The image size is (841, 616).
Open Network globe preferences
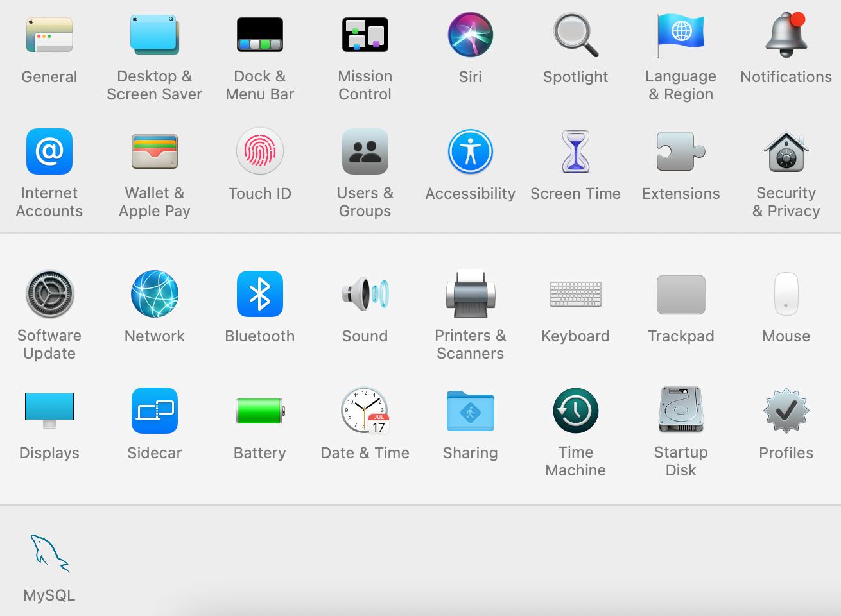(155, 295)
